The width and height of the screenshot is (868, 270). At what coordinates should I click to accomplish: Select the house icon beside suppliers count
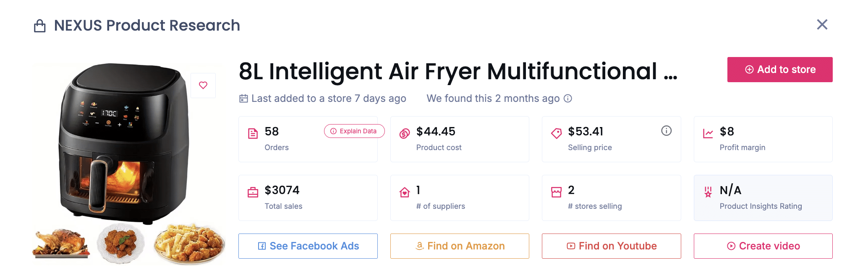[x=405, y=192]
